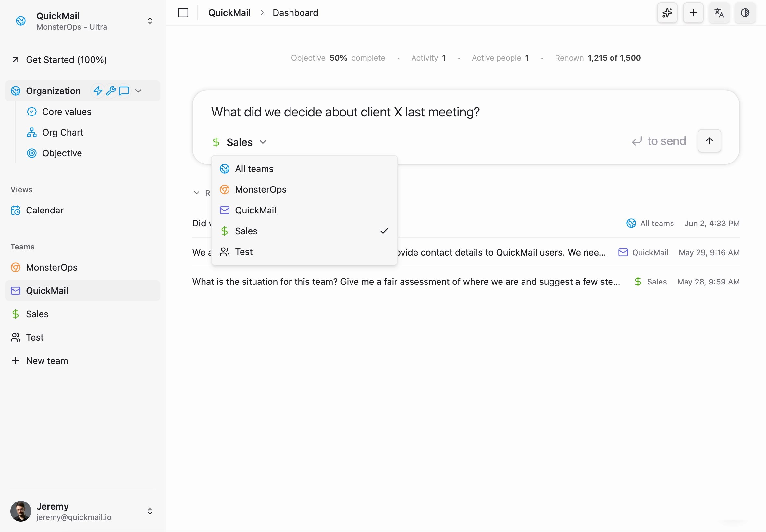This screenshot has width=766, height=532.
Task: Click QuickMail tag on May 29 row
Action: pyautogui.click(x=643, y=252)
